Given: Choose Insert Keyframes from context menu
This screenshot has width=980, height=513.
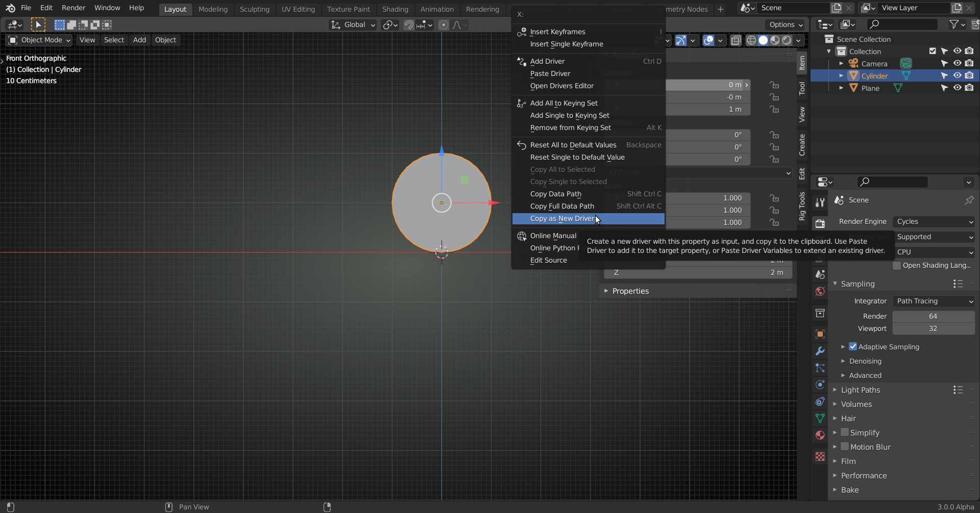Looking at the screenshot, I should click(588, 32).
